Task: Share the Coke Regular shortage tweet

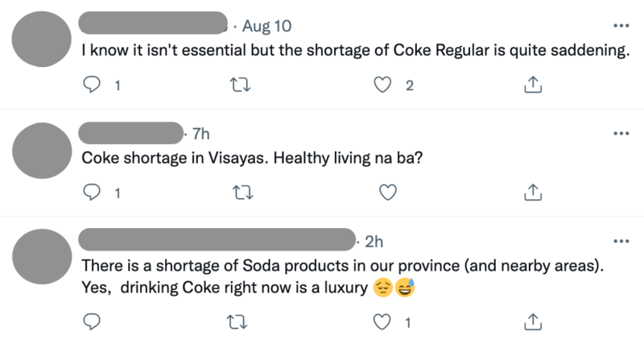Action: coord(531,85)
